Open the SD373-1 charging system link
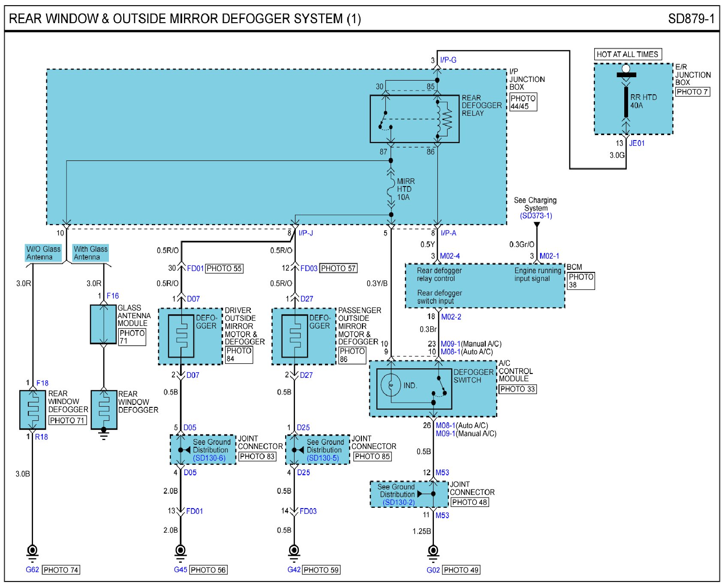Screen dimensions: 725x588 coord(536,216)
